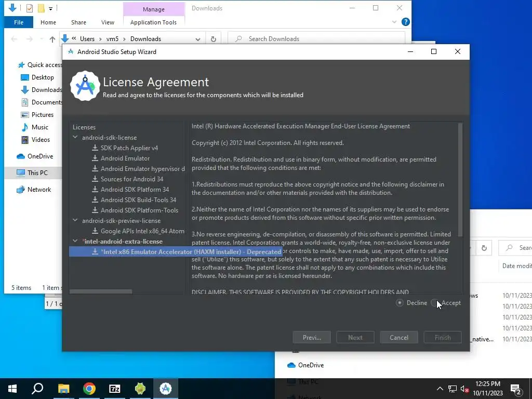Click the license text vertical scrollbar
The width and height of the screenshot is (532, 399).
click(x=460, y=180)
